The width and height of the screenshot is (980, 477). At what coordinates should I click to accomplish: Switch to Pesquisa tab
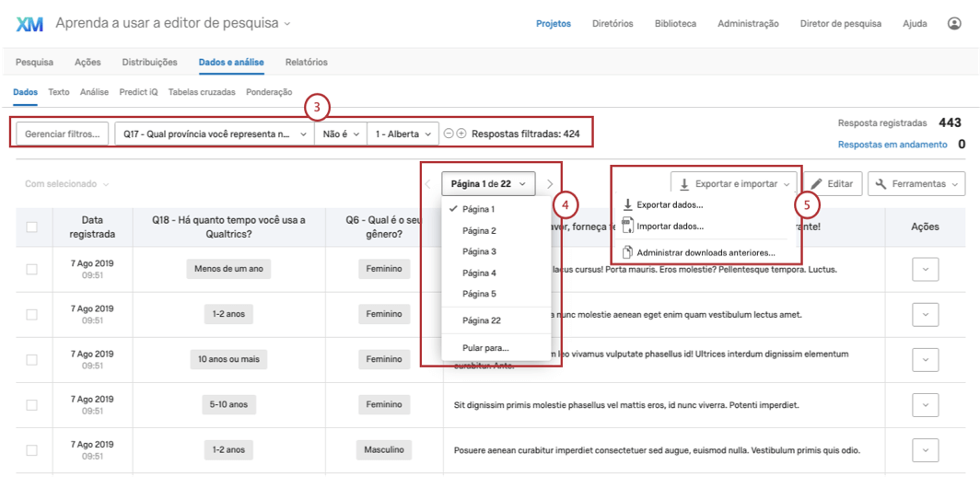34,62
